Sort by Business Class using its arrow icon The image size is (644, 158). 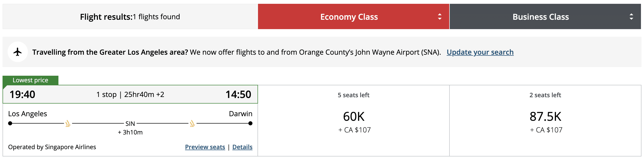tap(631, 17)
